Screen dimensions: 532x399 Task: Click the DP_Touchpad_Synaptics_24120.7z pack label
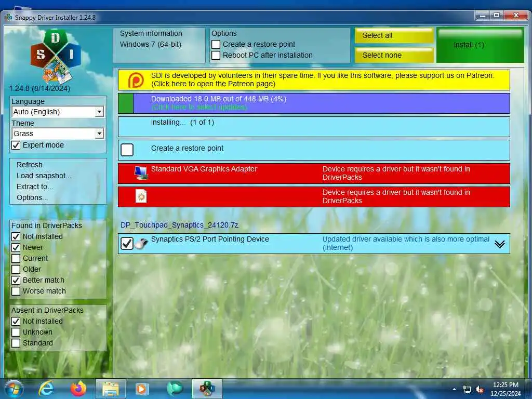[x=179, y=225]
